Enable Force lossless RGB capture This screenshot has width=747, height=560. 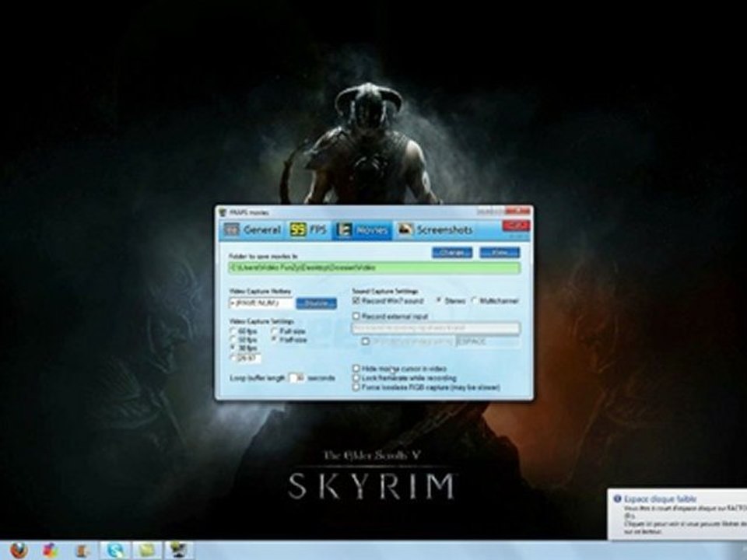[356, 387]
